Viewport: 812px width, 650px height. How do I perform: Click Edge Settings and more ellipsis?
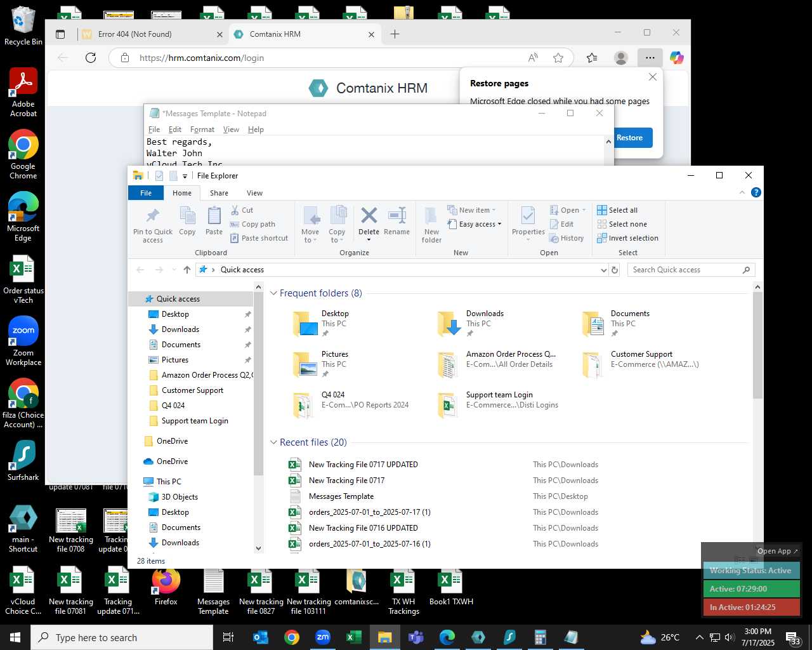[x=650, y=58]
